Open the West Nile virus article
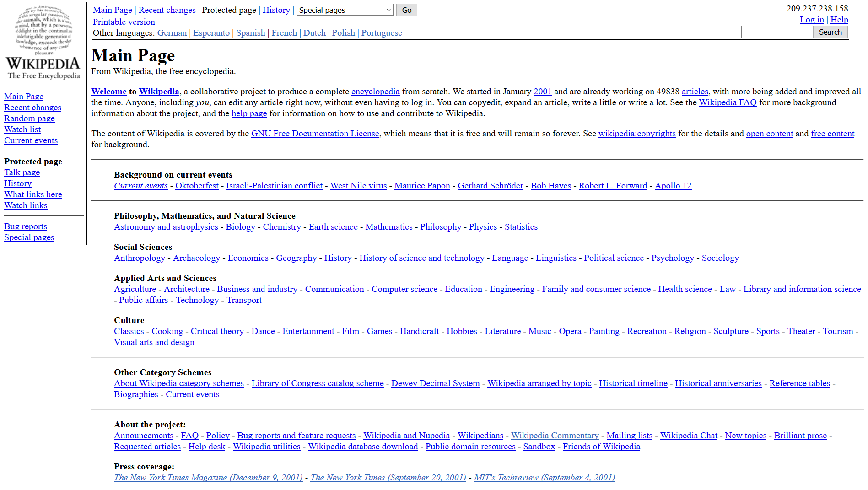The width and height of the screenshot is (868, 490). 359,186
